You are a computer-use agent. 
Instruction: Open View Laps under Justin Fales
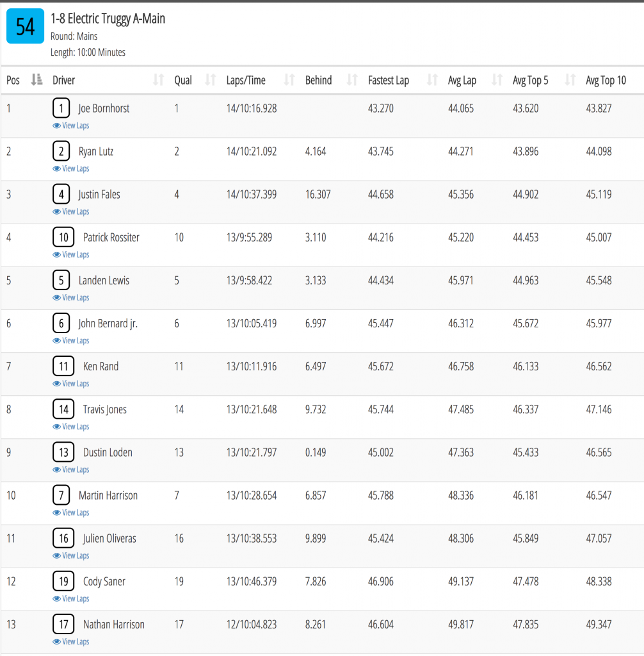70,211
